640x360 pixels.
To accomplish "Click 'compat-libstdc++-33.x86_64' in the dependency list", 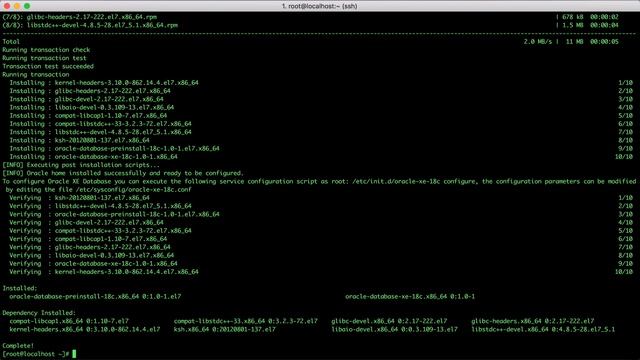I will [x=219, y=321].
